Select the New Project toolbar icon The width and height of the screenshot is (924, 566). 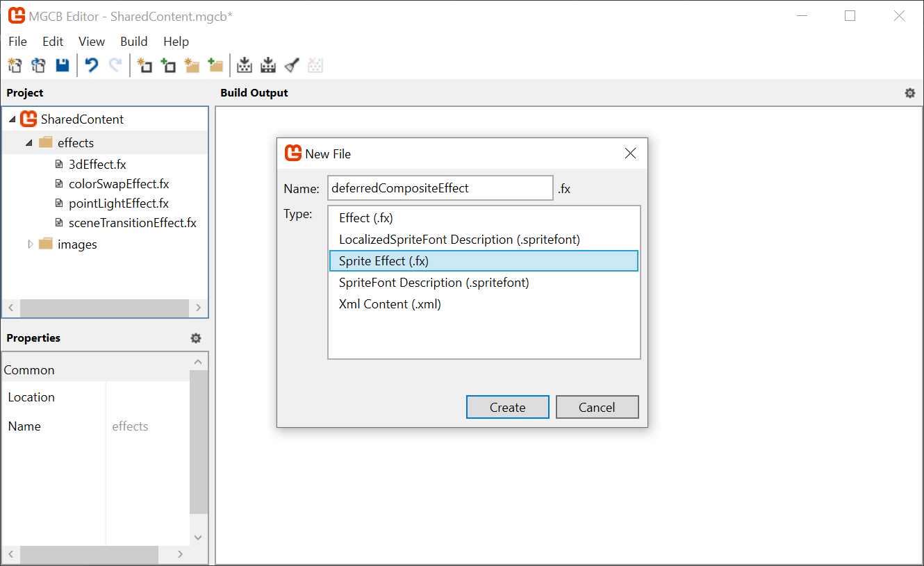click(x=15, y=65)
